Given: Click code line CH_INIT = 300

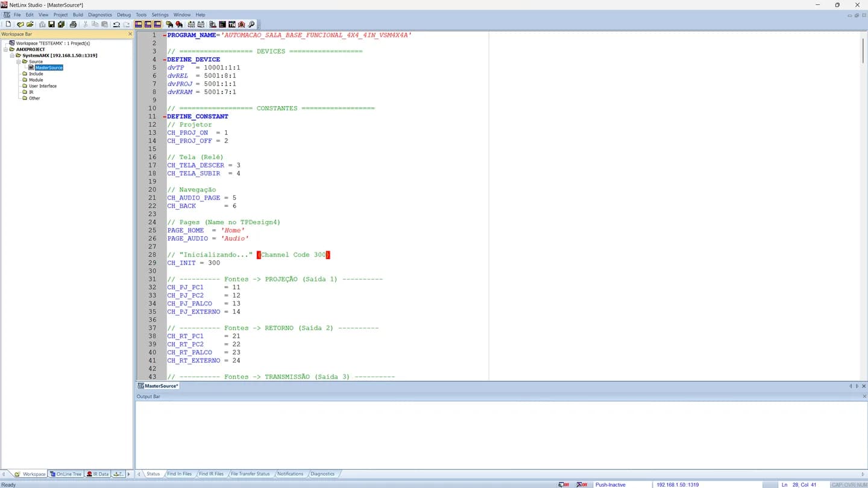Looking at the screenshot, I should [x=193, y=263].
